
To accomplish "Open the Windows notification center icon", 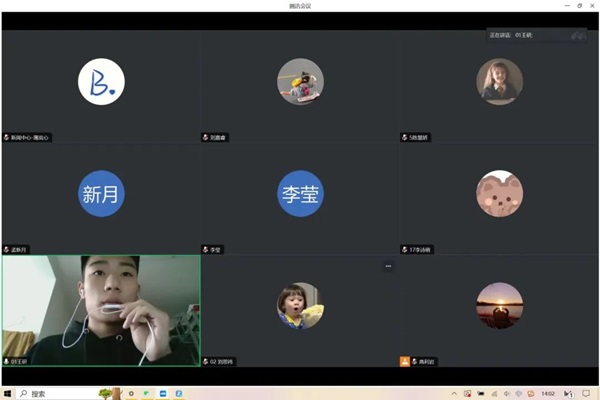I will click(585, 393).
